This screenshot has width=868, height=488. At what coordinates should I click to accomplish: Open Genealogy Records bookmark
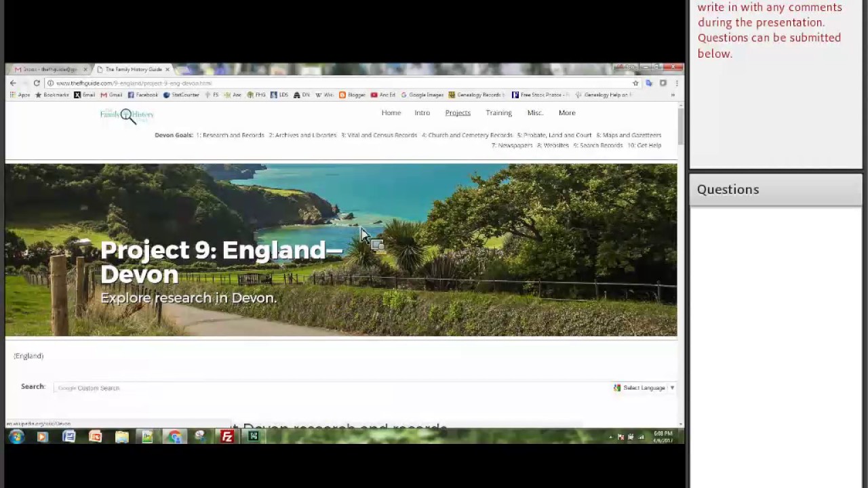coord(477,95)
